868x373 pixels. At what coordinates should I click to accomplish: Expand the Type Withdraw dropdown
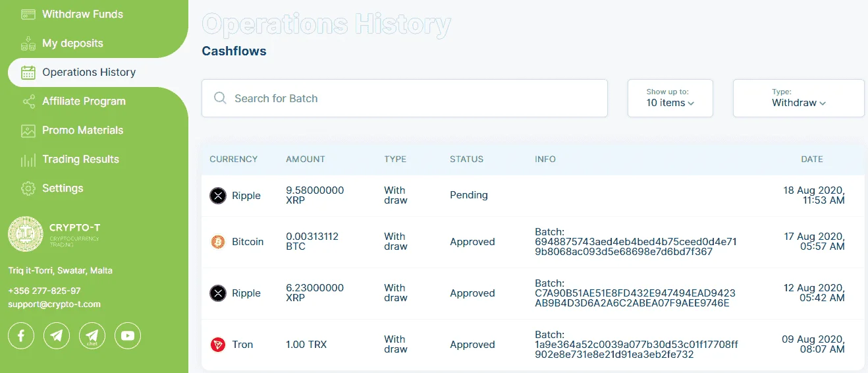tap(799, 98)
